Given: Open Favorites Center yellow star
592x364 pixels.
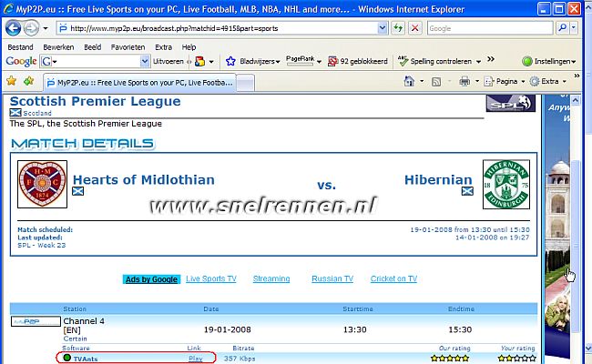Looking at the screenshot, I should (11, 81).
